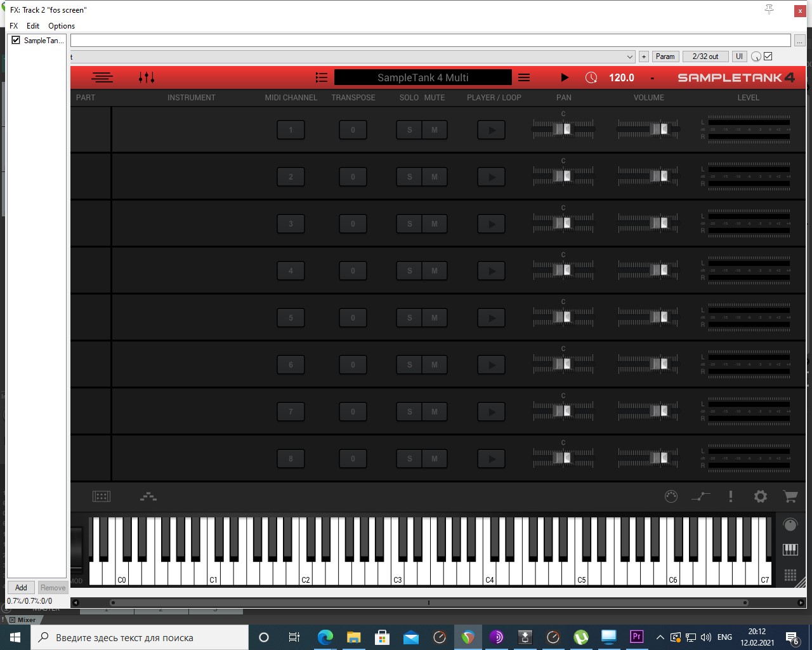Open the SampleTank mixer faders icon

point(147,77)
